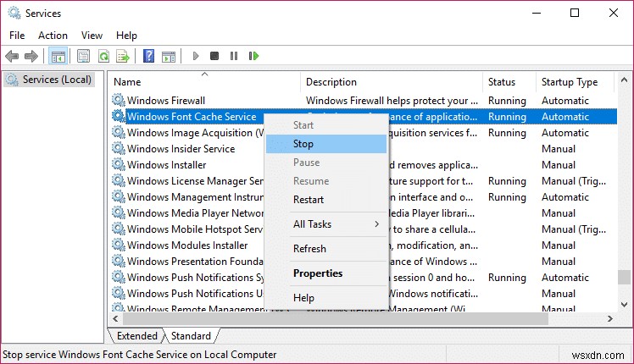634x364 pixels.
Task: Open the File menu
Action: click(x=17, y=36)
